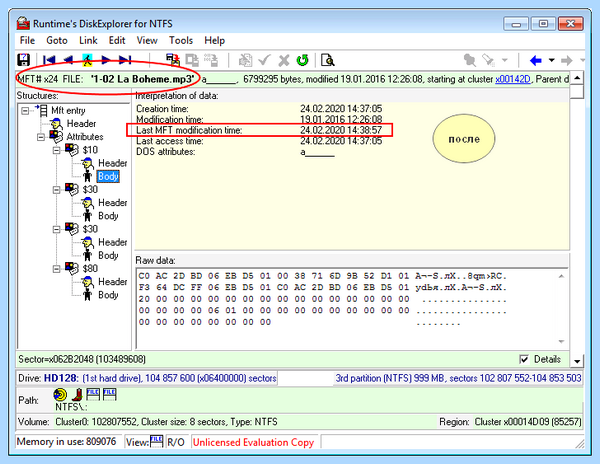Click the grayed checkmark apply icon

pyautogui.click(x=264, y=60)
